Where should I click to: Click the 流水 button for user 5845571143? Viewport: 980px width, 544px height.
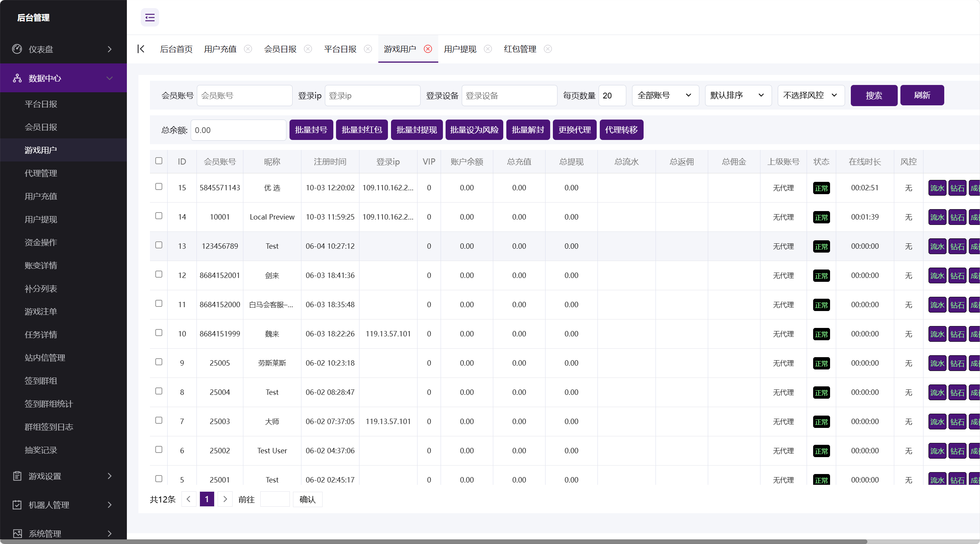click(x=937, y=188)
